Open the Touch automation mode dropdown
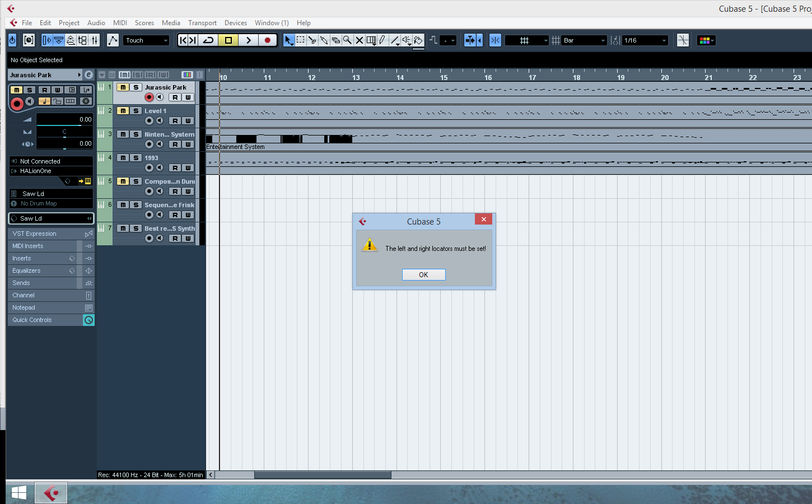 tap(146, 40)
